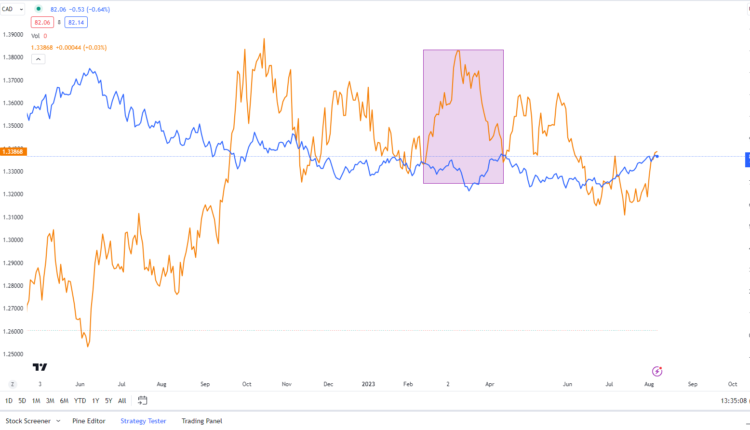Expand the Stock Screener dropdown arrow
Screen dimensions: 750x430
click(61, 421)
